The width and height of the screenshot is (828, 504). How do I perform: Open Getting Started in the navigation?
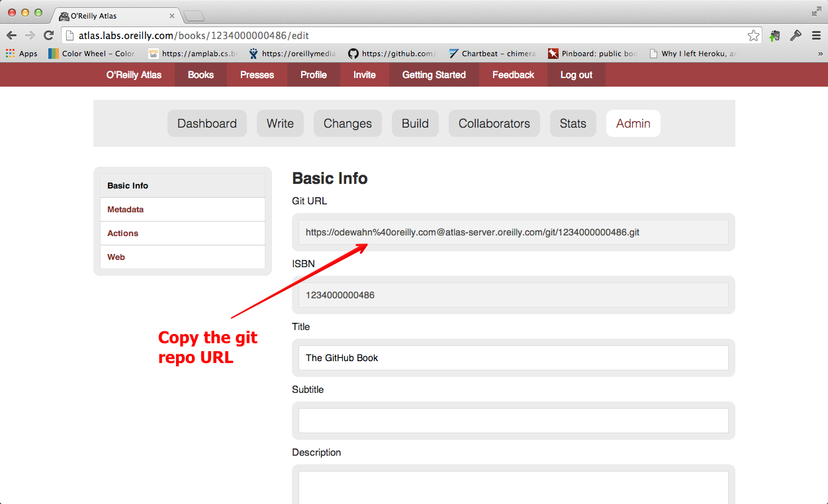click(434, 75)
